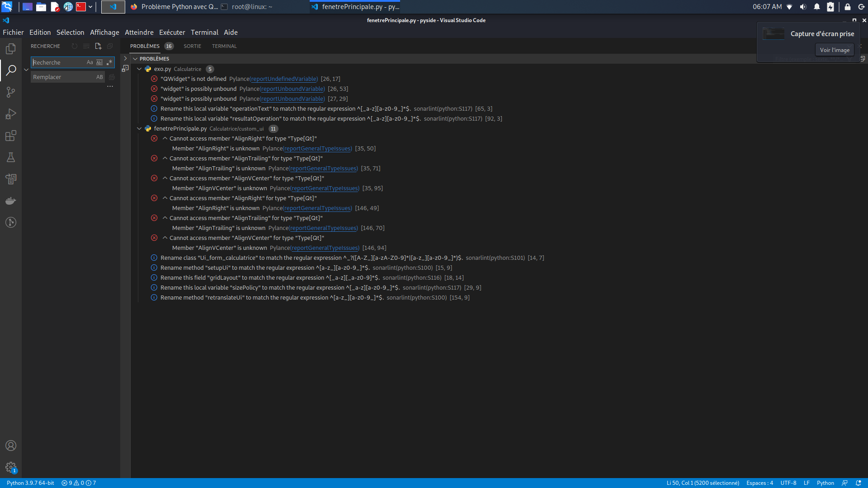Switch to the SORTIE panel tab

(x=192, y=46)
